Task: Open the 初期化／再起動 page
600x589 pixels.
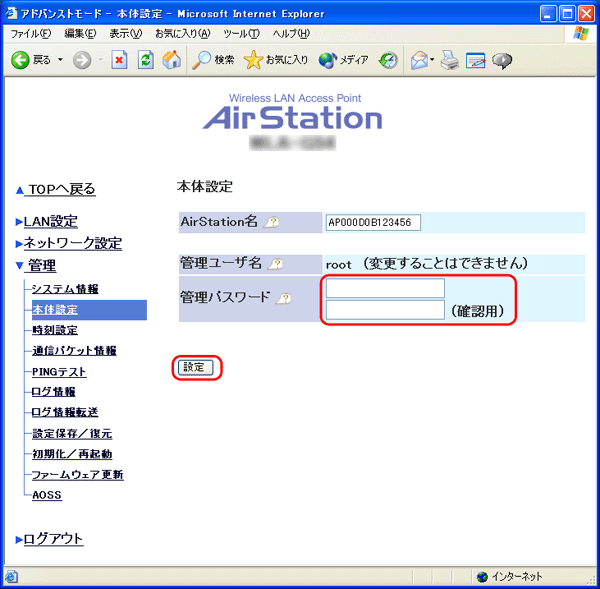Action: tap(72, 454)
